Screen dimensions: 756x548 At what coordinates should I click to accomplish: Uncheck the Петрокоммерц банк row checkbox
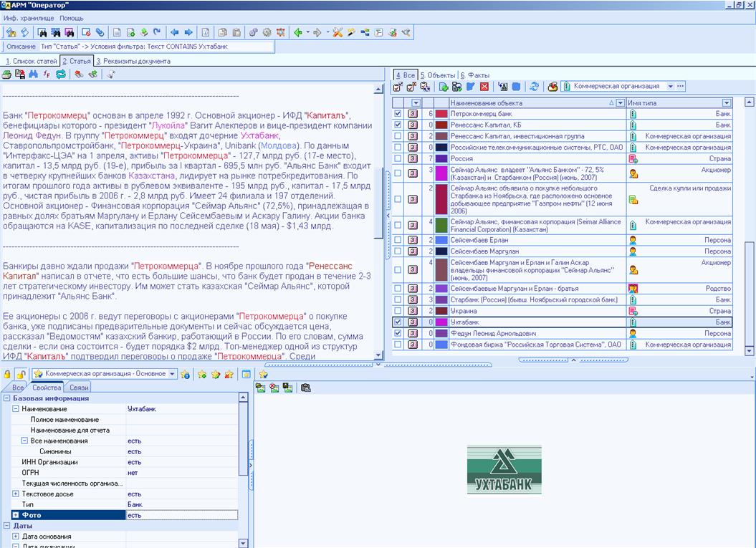point(398,114)
